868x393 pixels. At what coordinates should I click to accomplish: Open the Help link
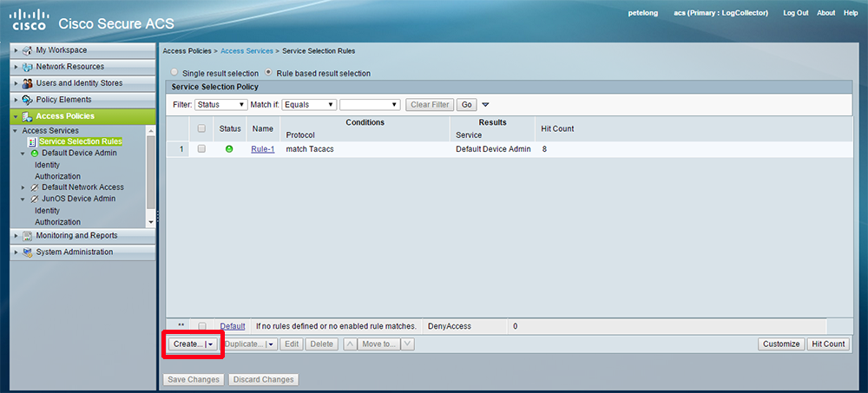coord(851,13)
